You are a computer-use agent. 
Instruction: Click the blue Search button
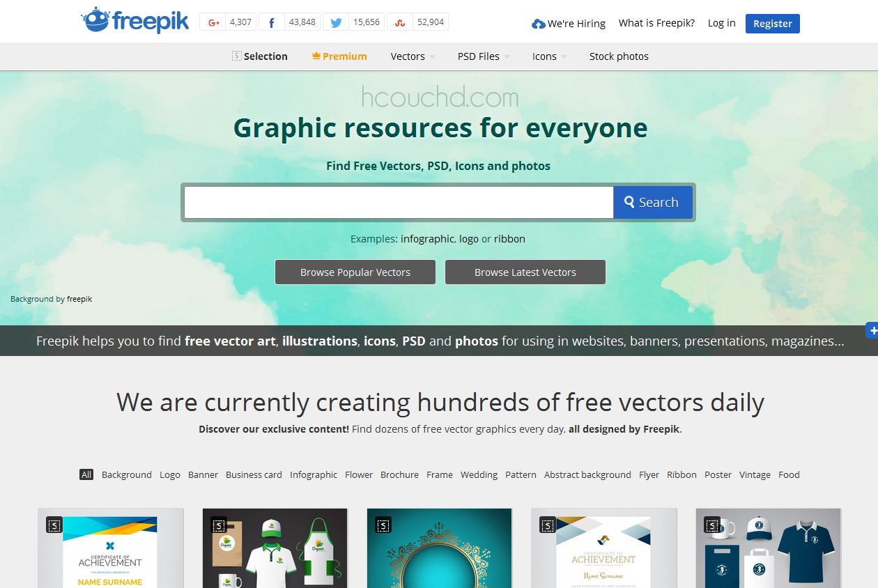point(653,202)
